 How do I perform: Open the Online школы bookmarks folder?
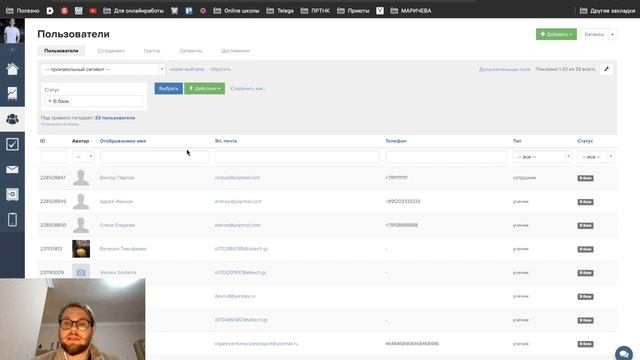click(x=236, y=11)
